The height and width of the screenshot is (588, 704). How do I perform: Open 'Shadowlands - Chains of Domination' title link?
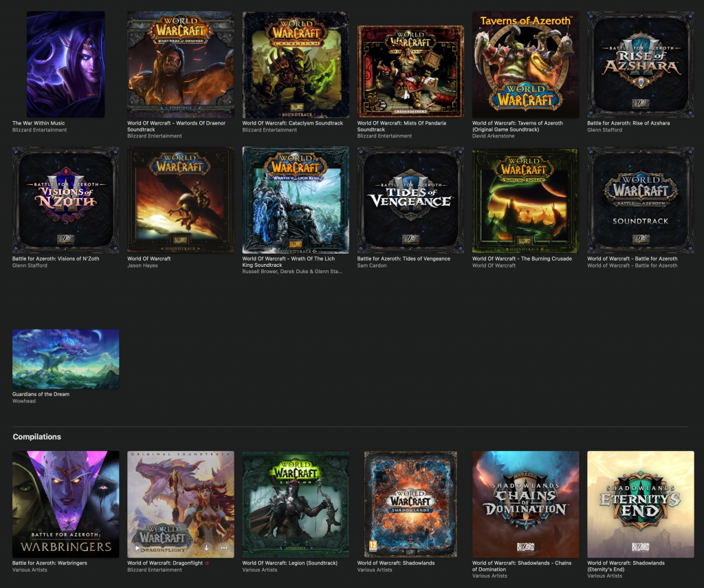tap(522, 566)
